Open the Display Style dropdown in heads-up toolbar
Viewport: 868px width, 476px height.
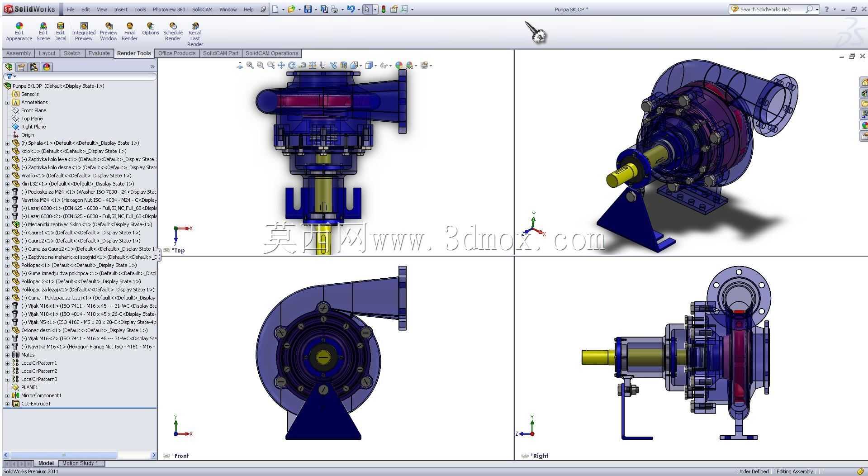coord(376,66)
